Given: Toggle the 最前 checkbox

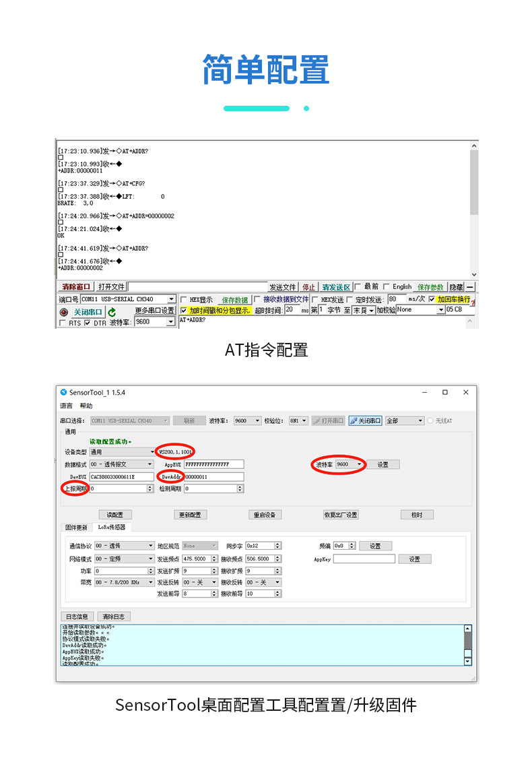Looking at the screenshot, I should coord(358,287).
